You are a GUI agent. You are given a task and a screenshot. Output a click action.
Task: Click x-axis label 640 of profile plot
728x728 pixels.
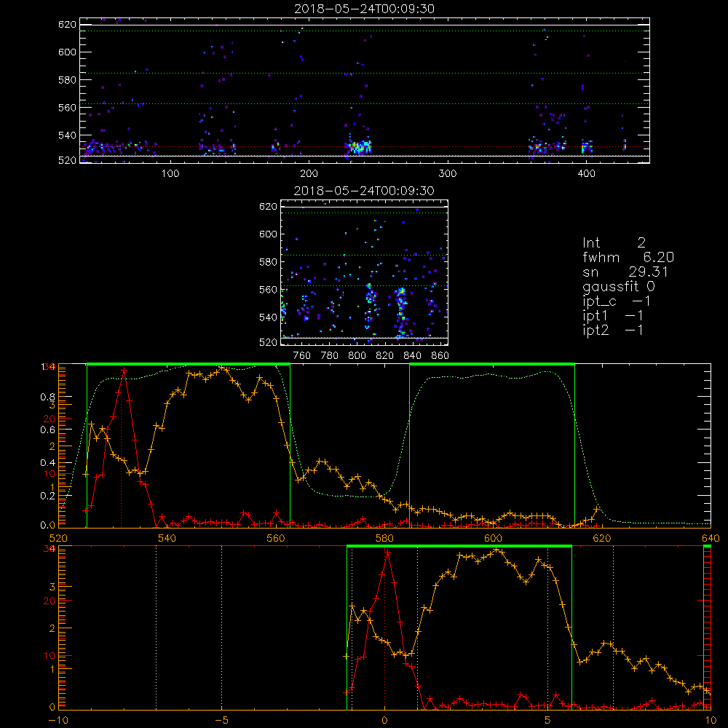[711, 538]
